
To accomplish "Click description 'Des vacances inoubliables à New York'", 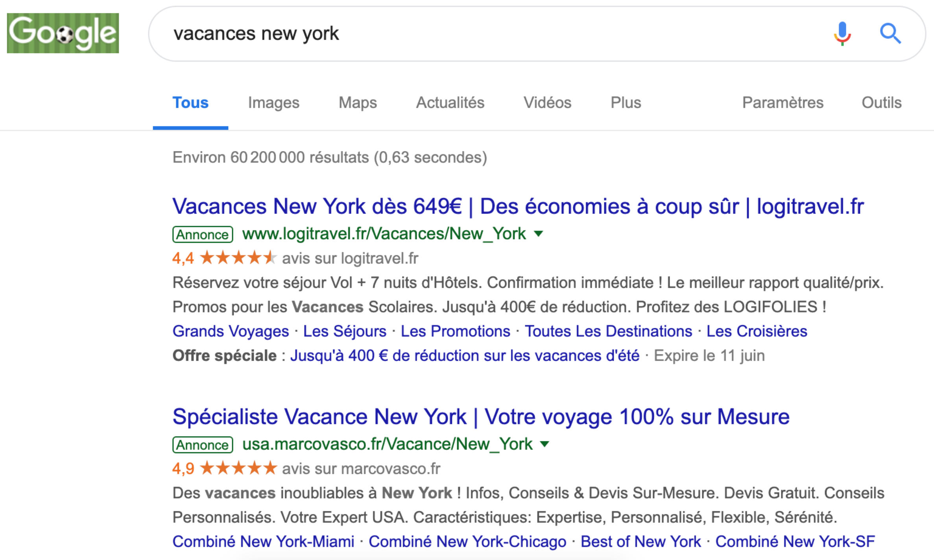I will click(312, 493).
